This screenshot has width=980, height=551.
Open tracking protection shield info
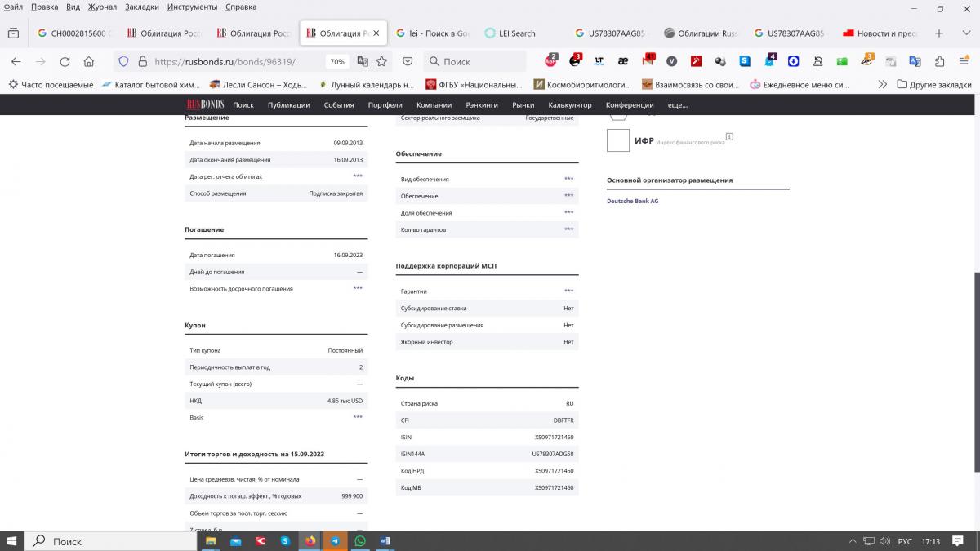pos(123,61)
